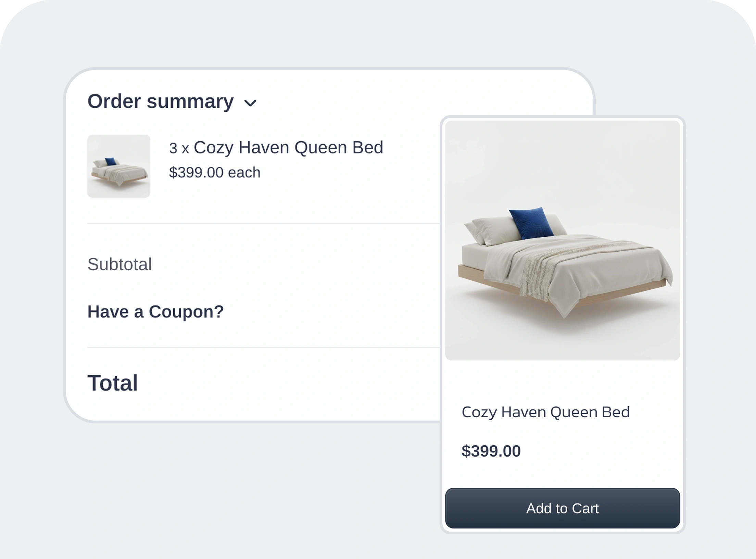The width and height of the screenshot is (756, 559).
Task: Click the blue pillow in the order thumbnail
Action: [x=110, y=161]
